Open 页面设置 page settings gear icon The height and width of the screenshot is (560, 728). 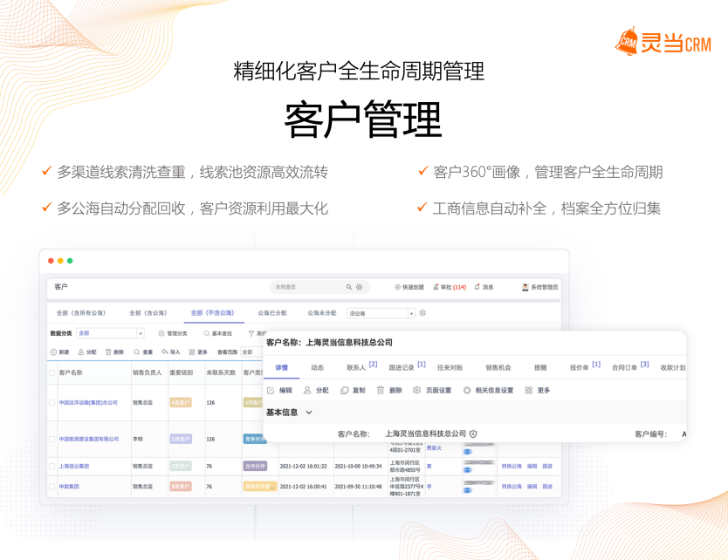click(x=417, y=390)
